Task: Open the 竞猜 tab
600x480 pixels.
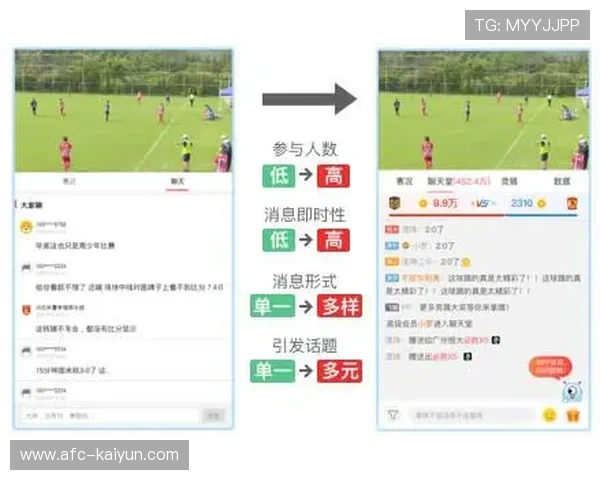Action: (509, 181)
